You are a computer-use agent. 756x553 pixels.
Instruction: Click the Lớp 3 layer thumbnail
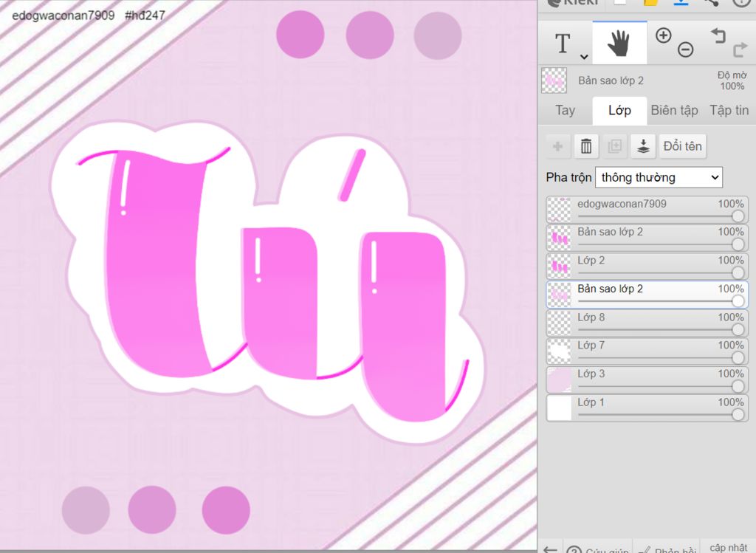tap(560, 379)
